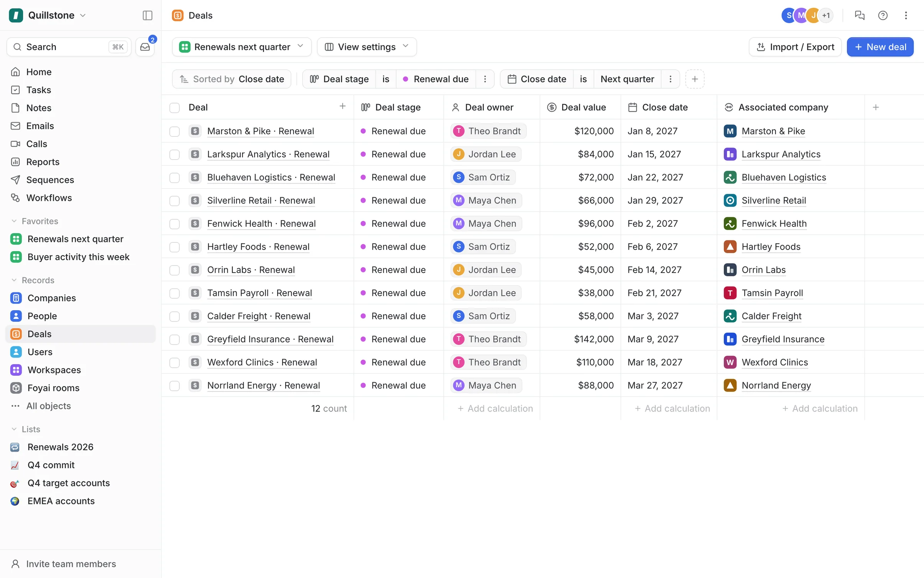Open Companies records
Image resolution: width=924 pixels, height=578 pixels.
(80, 298)
